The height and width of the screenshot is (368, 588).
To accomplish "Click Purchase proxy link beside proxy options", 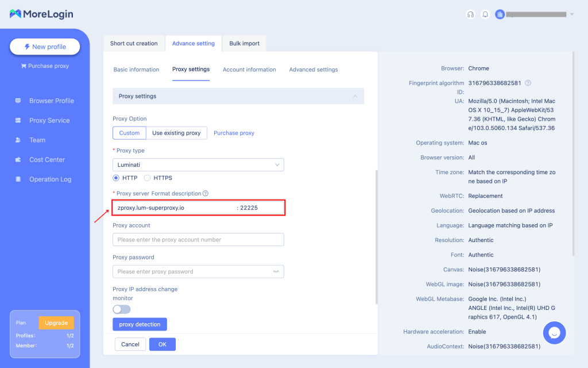I will 234,133.
